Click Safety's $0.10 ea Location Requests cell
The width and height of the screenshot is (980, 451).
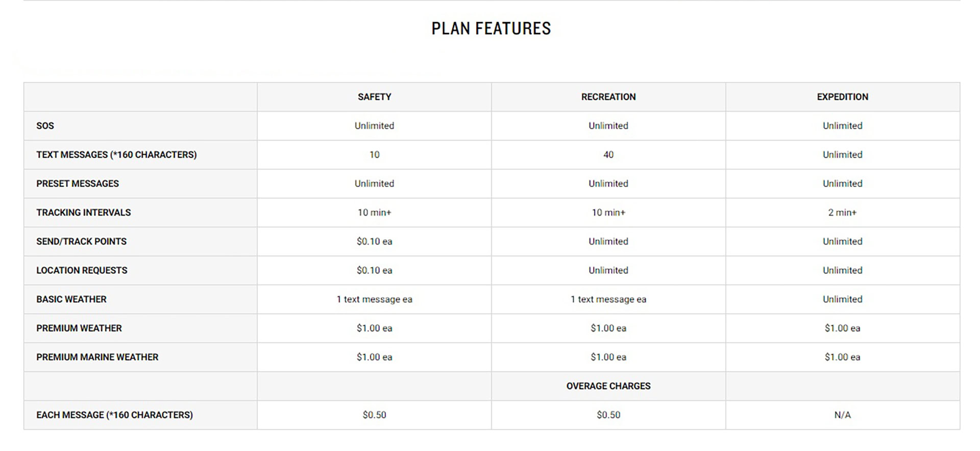(x=374, y=271)
